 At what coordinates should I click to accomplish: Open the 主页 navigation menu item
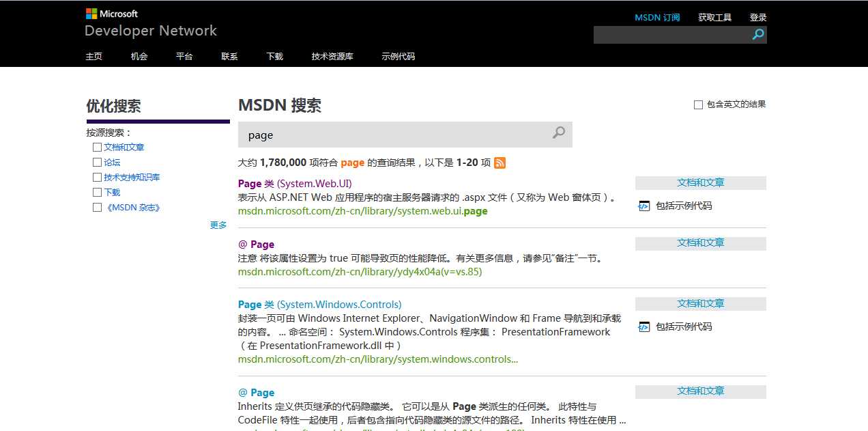(94, 57)
